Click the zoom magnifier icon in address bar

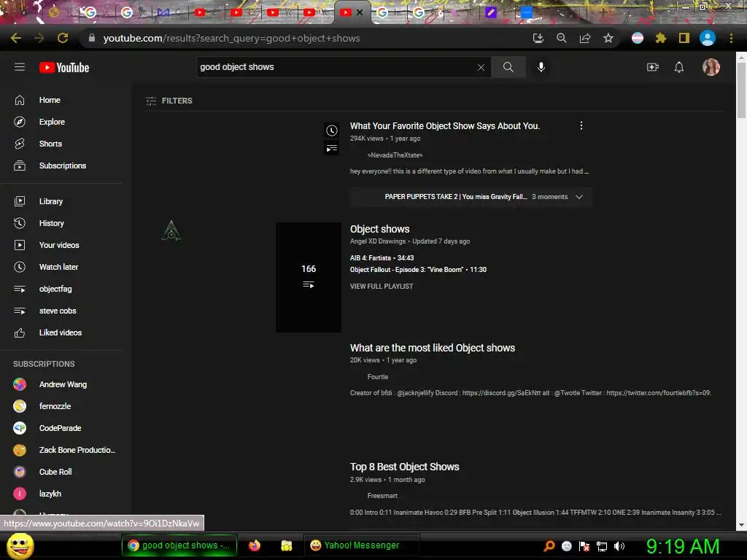pyautogui.click(x=561, y=38)
